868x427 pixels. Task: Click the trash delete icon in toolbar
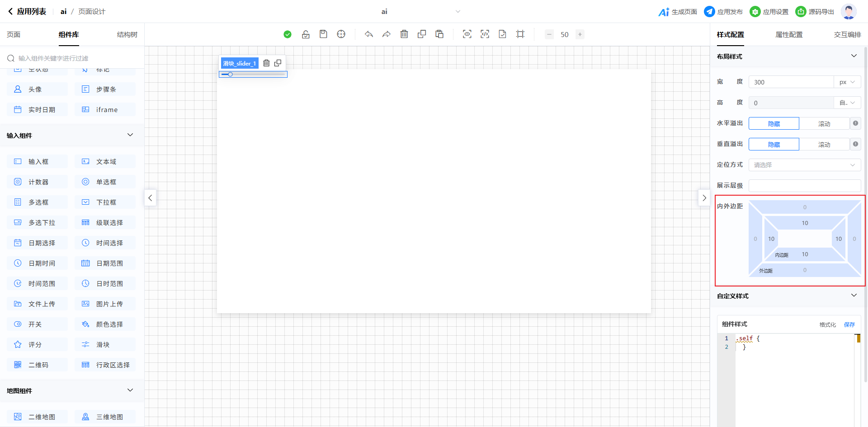click(x=404, y=34)
